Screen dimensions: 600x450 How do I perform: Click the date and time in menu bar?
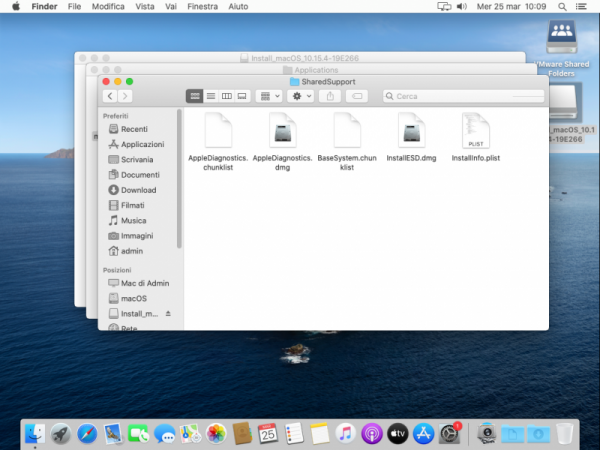pyautogui.click(x=511, y=7)
